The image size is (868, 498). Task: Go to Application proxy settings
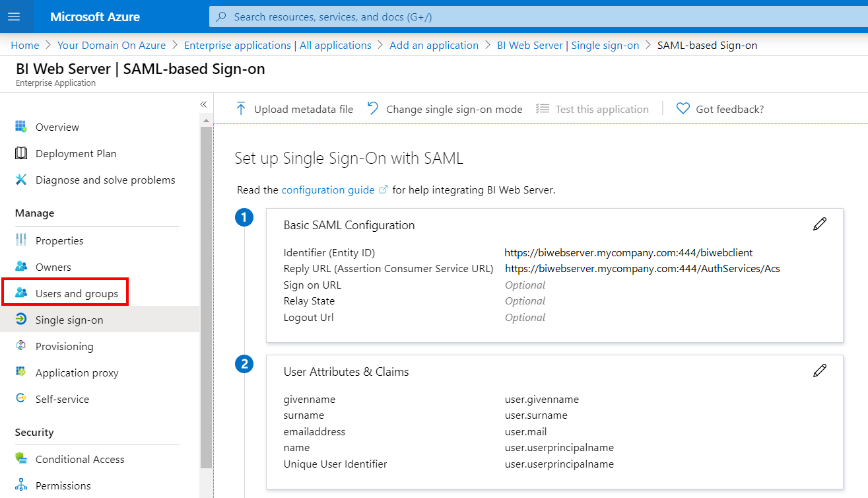[77, 373]
